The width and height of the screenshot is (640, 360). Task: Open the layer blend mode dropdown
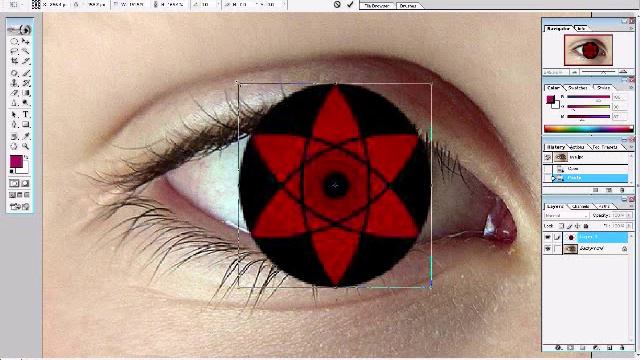click(567, 215)
